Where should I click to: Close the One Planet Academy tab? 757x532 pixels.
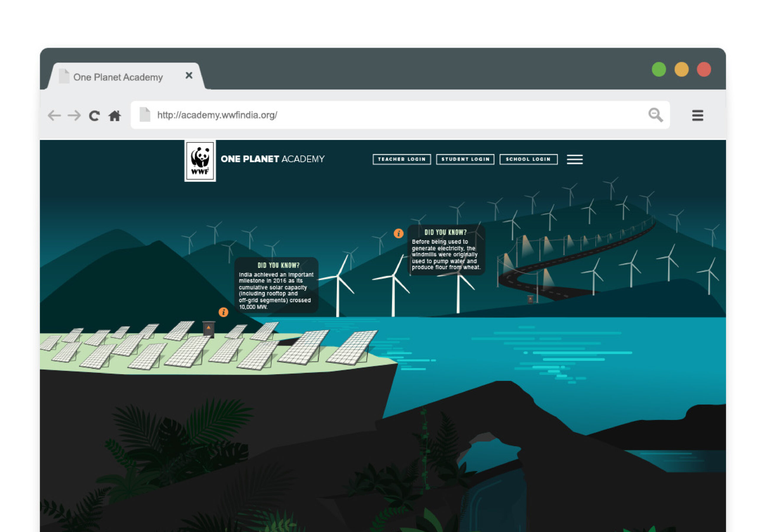(x=189, y=75)
